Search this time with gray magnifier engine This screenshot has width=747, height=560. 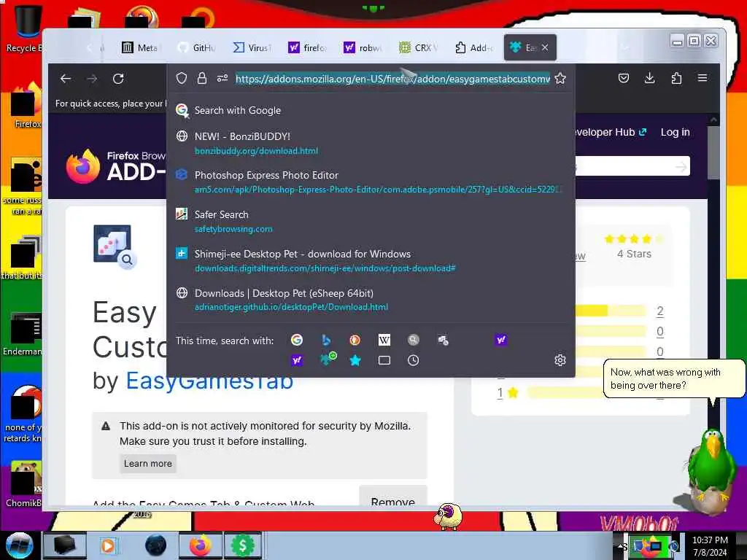pyautogui.click(x=413, y=340)
